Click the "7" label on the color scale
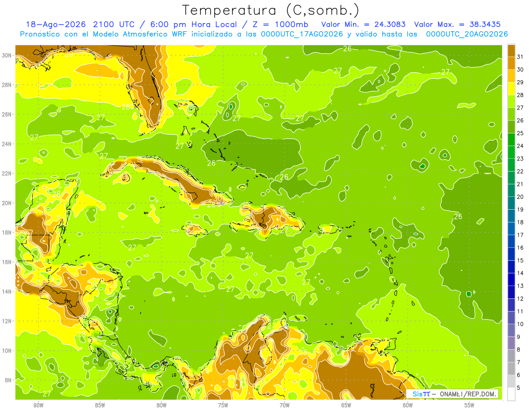This screenshot has height=411, width=532. [519, 363]
